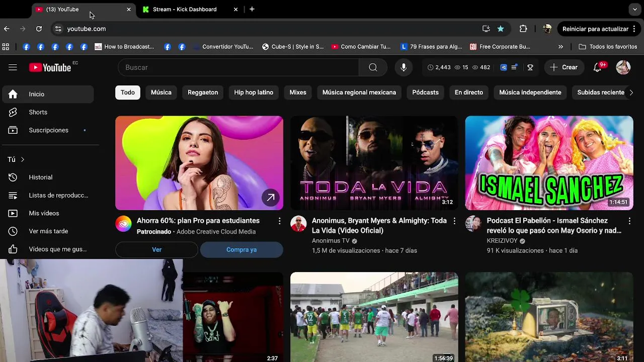
Task: Open the apps grid in bookmarks bar
Action: pyautogui.click(x=6, y=47)
